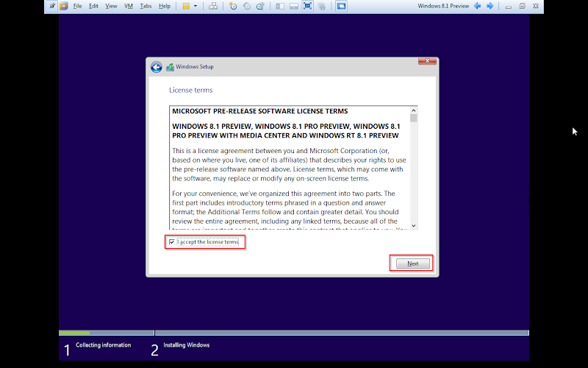Switch to the previous VM tab arrow

tap(477, 6)
